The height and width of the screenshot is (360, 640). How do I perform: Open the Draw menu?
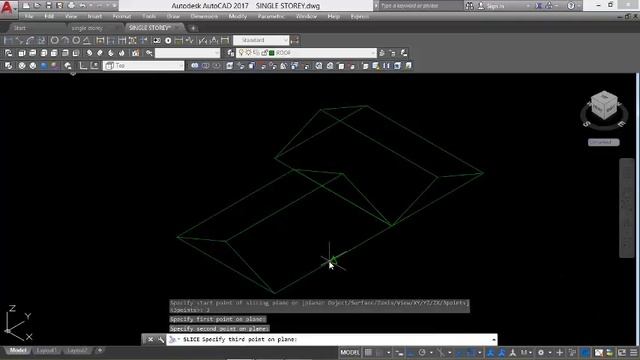click(173, 17)
